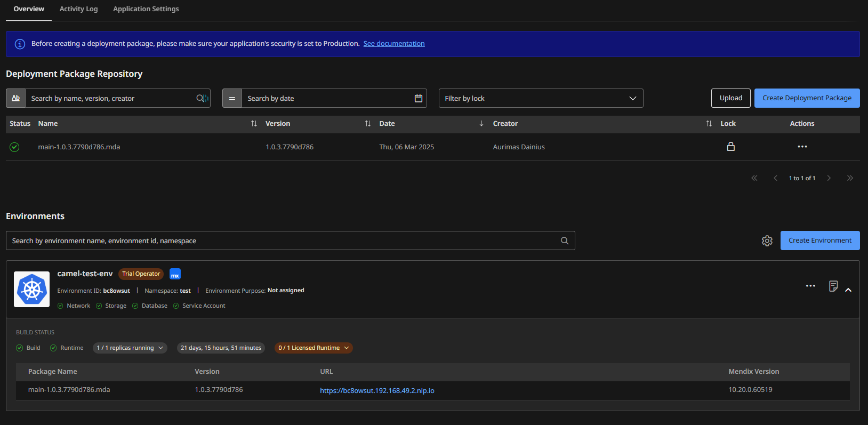Expand the Filter by lock dropdown
Viewport: 868px width, 425px height.
tap(541, 98)
